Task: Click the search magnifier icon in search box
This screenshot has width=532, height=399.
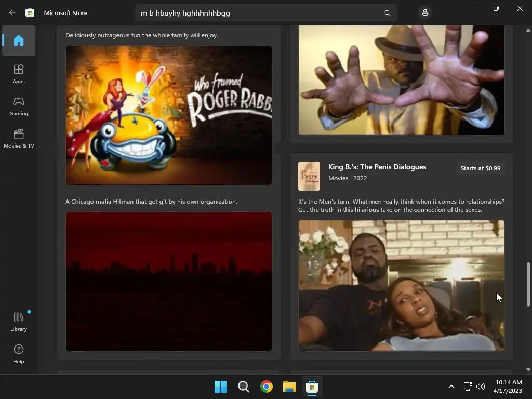Action: click(388, 13)
